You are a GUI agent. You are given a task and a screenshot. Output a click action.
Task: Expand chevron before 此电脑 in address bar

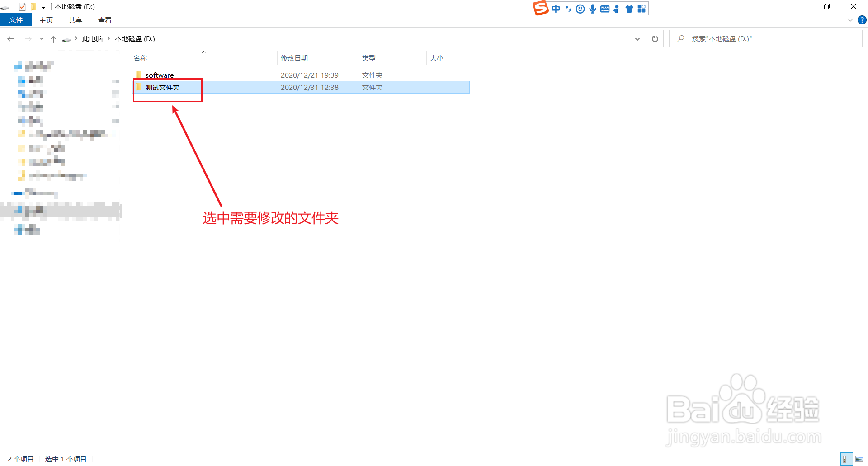pyautogui.click(x=76, y=38)
